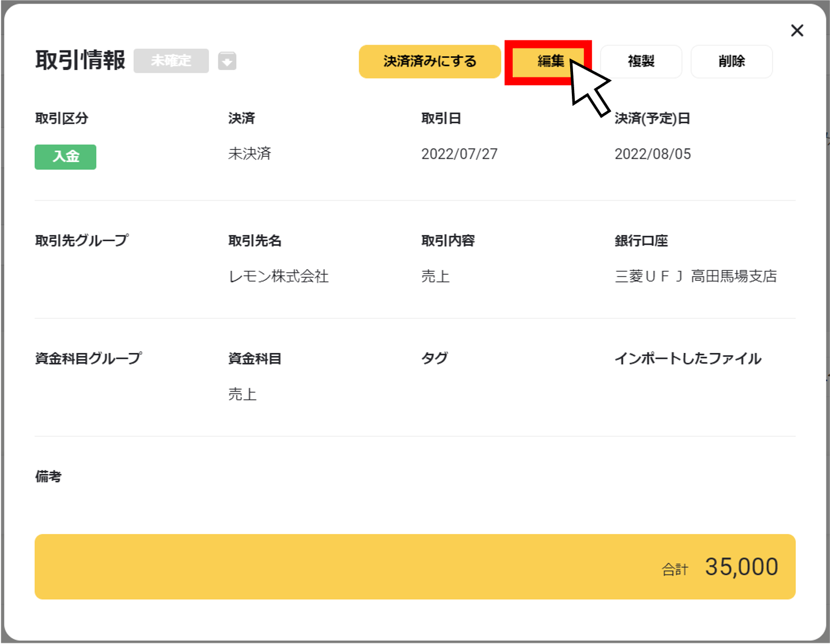Click the 取引区分 label

61,119
